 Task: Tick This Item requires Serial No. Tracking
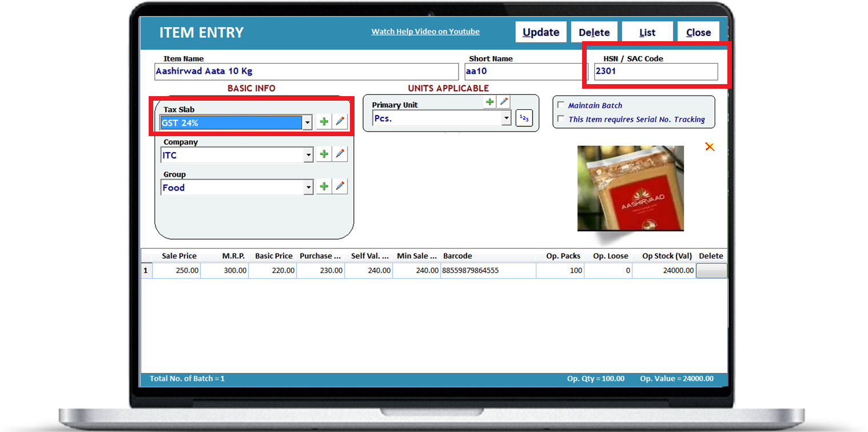(x=561, y=119)
